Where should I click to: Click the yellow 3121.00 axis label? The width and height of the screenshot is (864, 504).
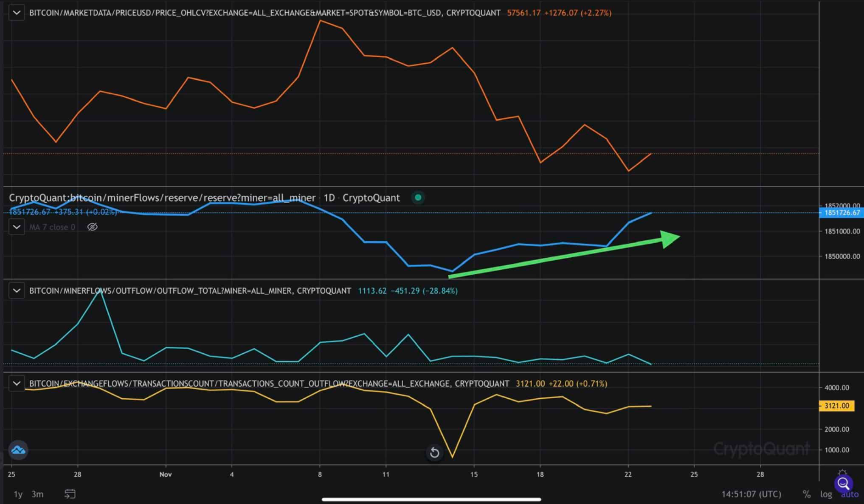tap(835, 406)
